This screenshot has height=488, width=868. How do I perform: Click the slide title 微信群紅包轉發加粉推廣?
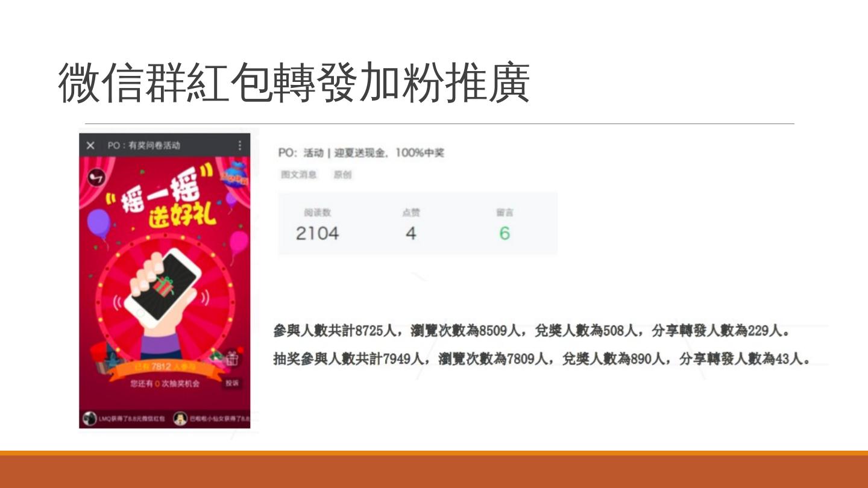click(294, 83)
